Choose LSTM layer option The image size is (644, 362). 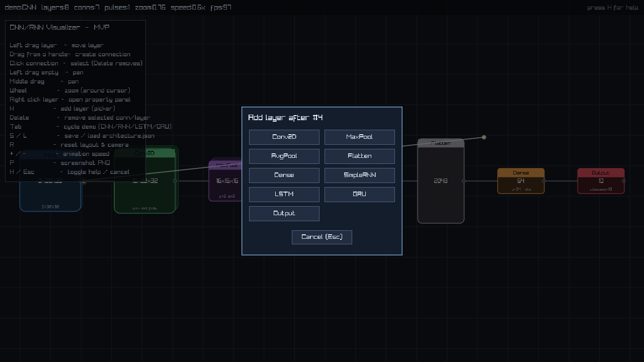coord(284,195)
